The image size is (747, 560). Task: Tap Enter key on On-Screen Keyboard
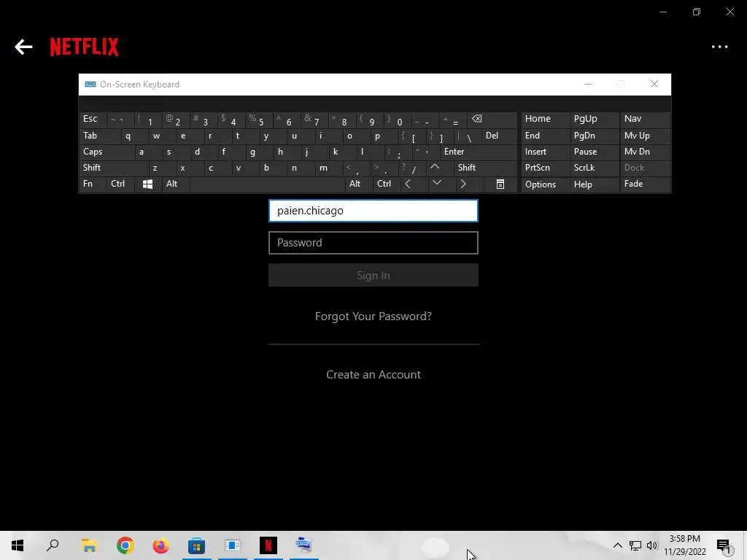point(479,152)
